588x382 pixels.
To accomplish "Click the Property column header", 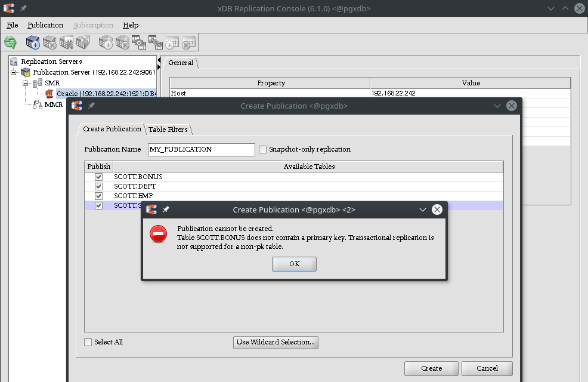I will [270, 83].
